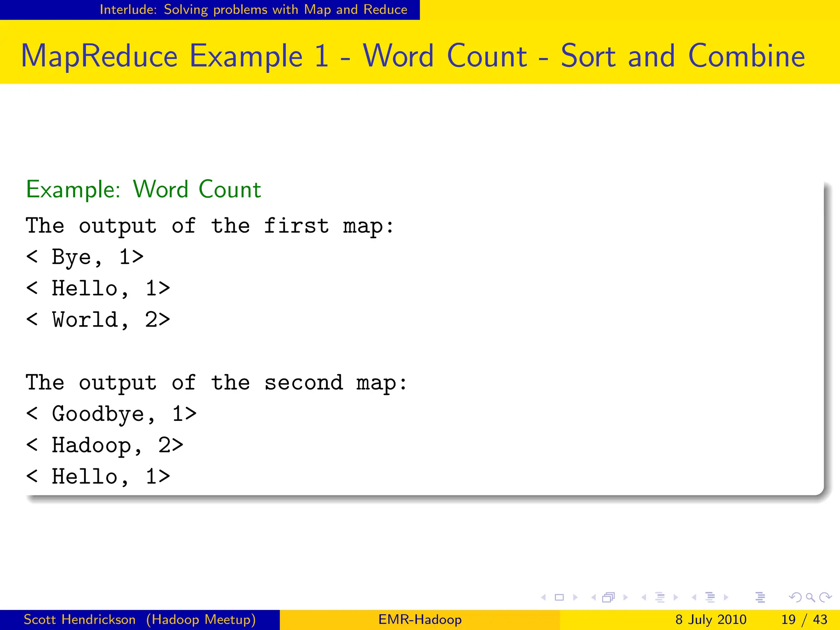840x630 pixels.
Task: Click the slide title 'MapReduce Example 1 - Word Count - Sort and Combine'
Action: [x=413, y=56]
